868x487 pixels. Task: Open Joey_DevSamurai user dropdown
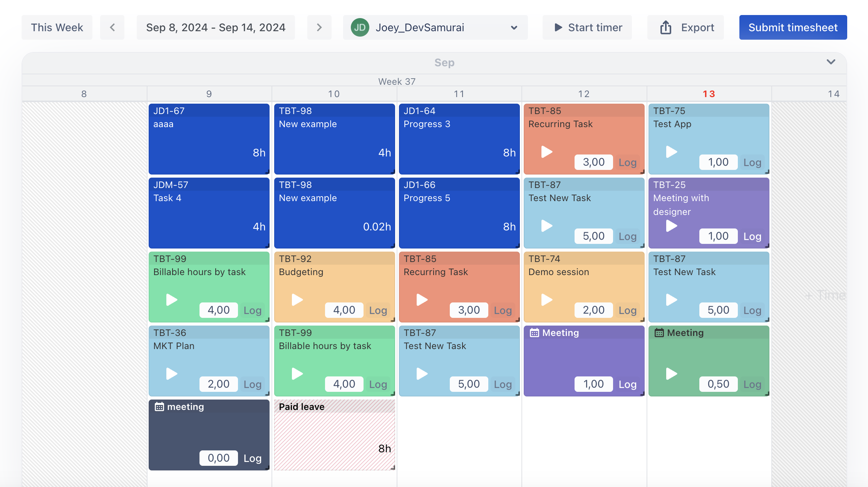pyautogui.click(x=435, y=28)
